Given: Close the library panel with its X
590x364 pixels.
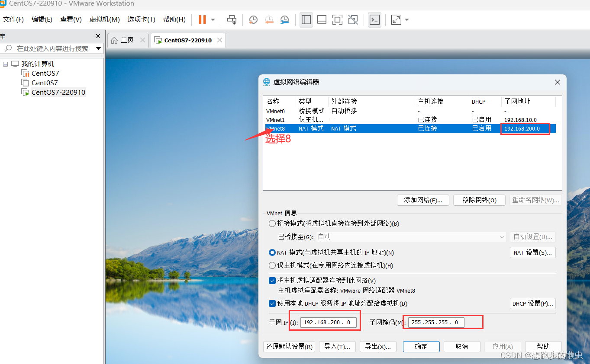Looking at the screenshot, I should pos(98,36).
